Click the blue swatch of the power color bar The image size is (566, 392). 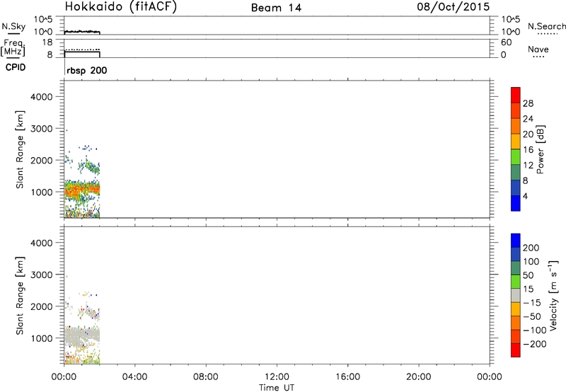click(x=516, y=203)
